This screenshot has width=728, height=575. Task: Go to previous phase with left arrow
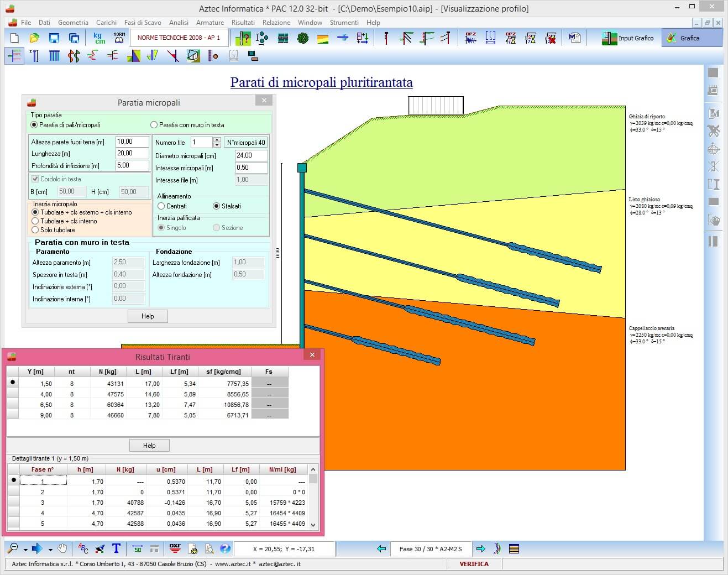click(x=381, y=548)
